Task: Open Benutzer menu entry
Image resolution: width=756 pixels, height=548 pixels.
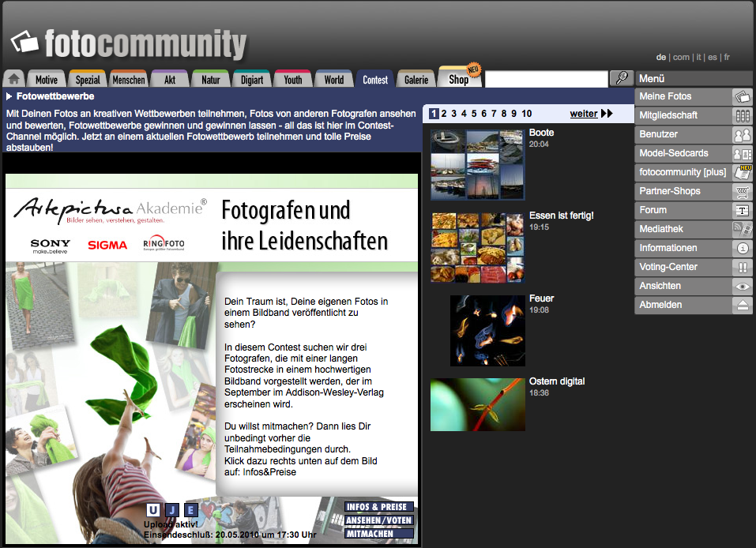Action: coord(694,134)
